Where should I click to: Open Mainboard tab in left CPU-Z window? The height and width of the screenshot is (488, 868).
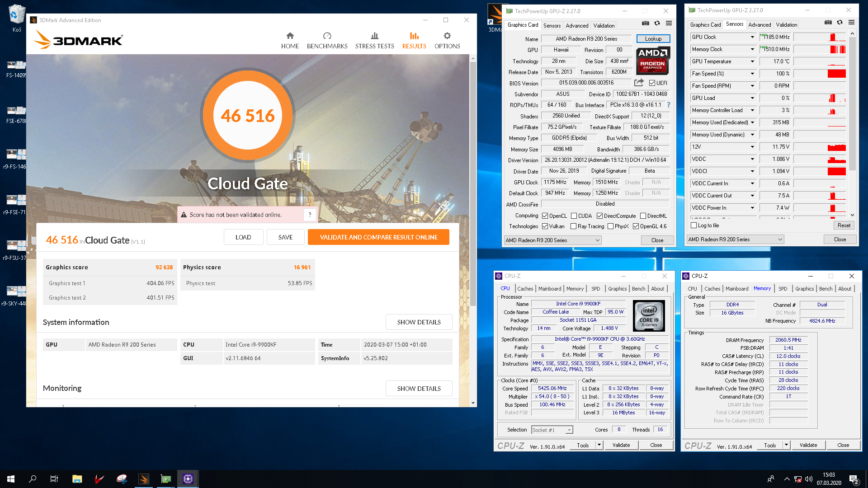tap(550, 289)
